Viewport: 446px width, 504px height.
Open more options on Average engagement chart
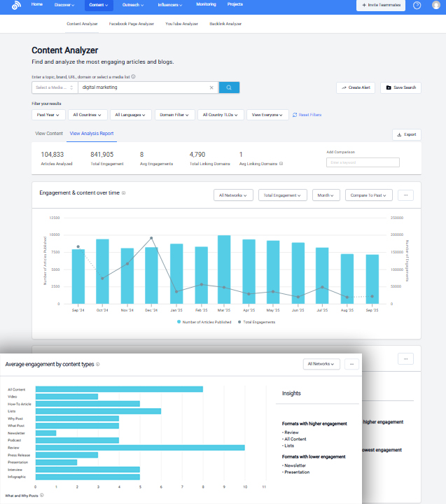point(352,364)
